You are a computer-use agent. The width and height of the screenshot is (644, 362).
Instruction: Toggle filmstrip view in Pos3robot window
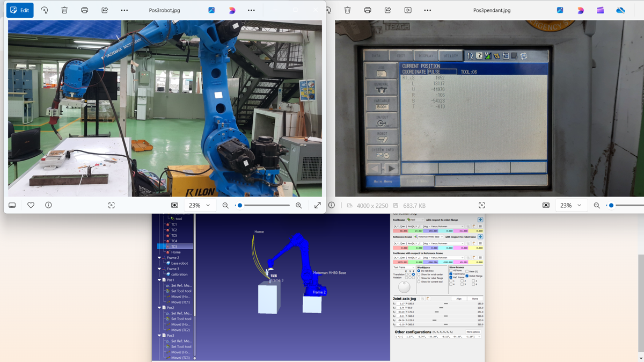[12, 205]
